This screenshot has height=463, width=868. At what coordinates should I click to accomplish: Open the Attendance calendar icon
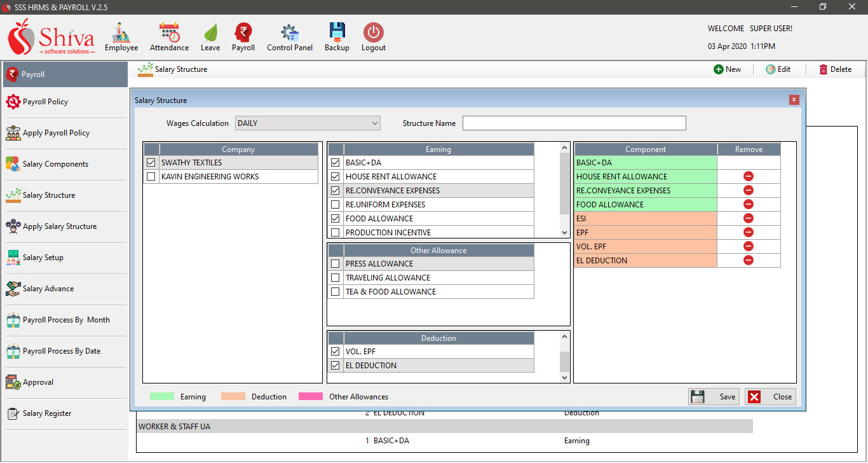point(169,33)
